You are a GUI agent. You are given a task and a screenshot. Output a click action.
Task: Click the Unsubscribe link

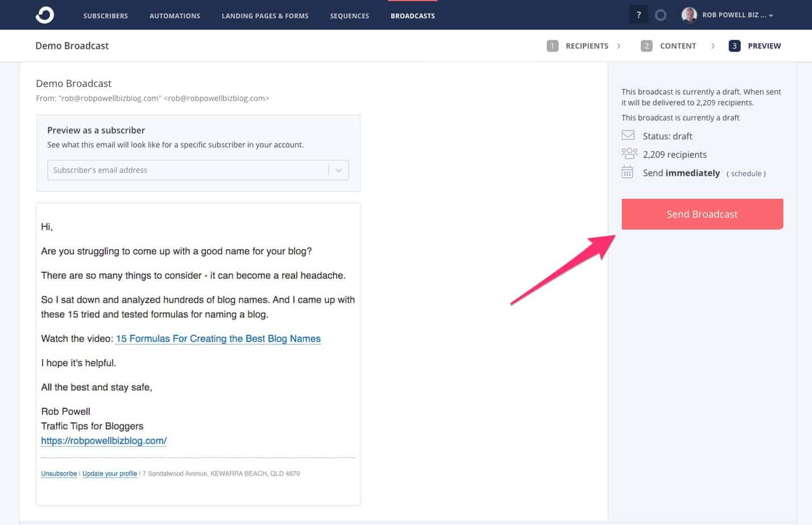[x=59, y=473]
